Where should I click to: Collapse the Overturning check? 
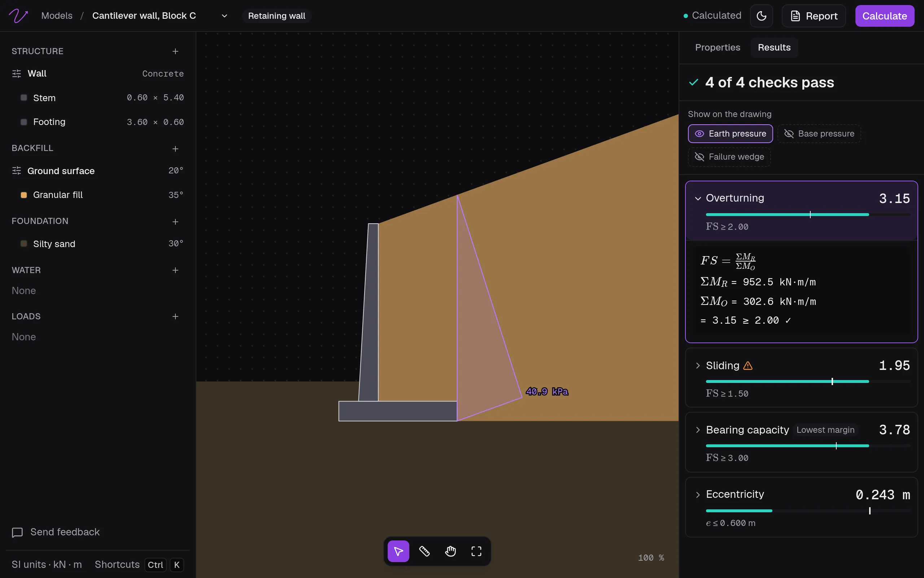(x=698, y=198)
